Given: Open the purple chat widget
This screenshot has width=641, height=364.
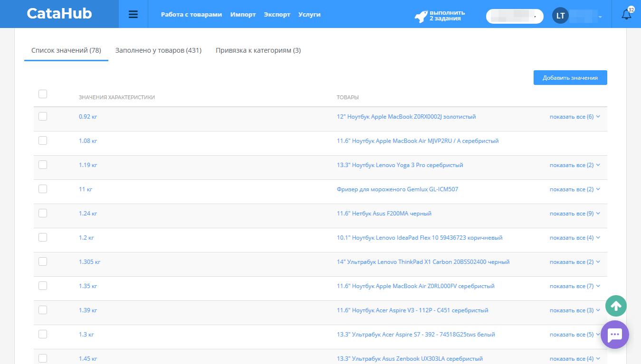Looking at the screenshot, I should (x=615, y=335).
